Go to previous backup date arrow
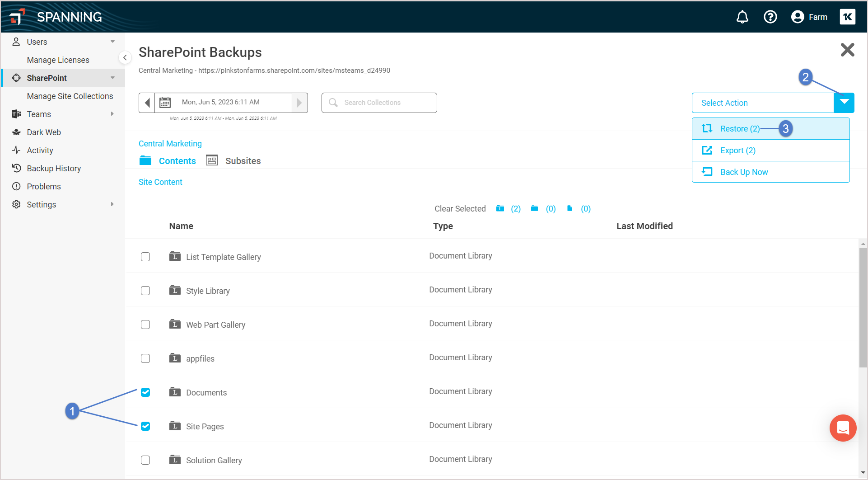The width and height of the screenshot is (868, 480). (x=147, y=103)
